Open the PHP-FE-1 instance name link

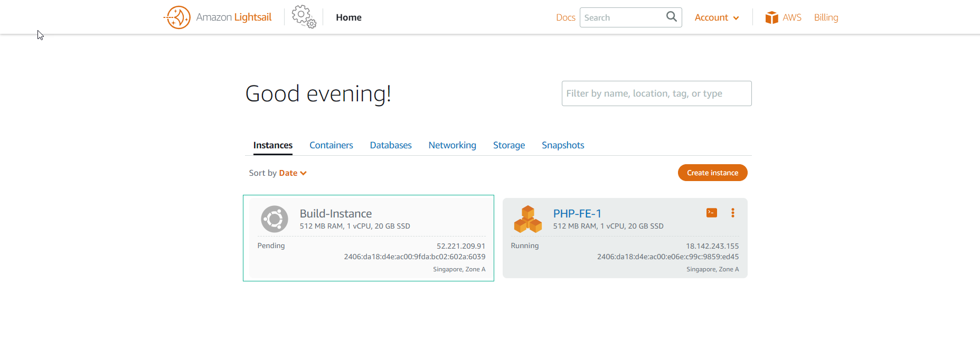[x=577, y=213]
